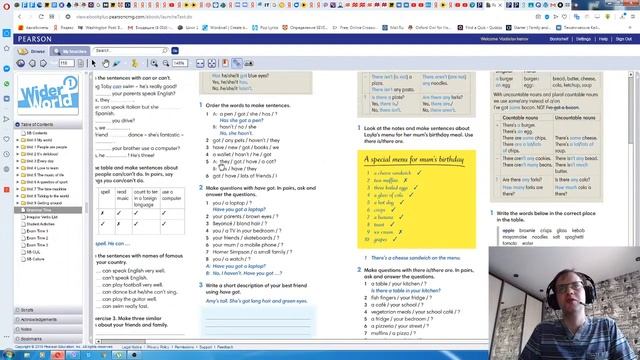Image resolution: width=640 pixels, height=360 pixels.
Task: Click the browser address bar
Action: click(302, 17)
